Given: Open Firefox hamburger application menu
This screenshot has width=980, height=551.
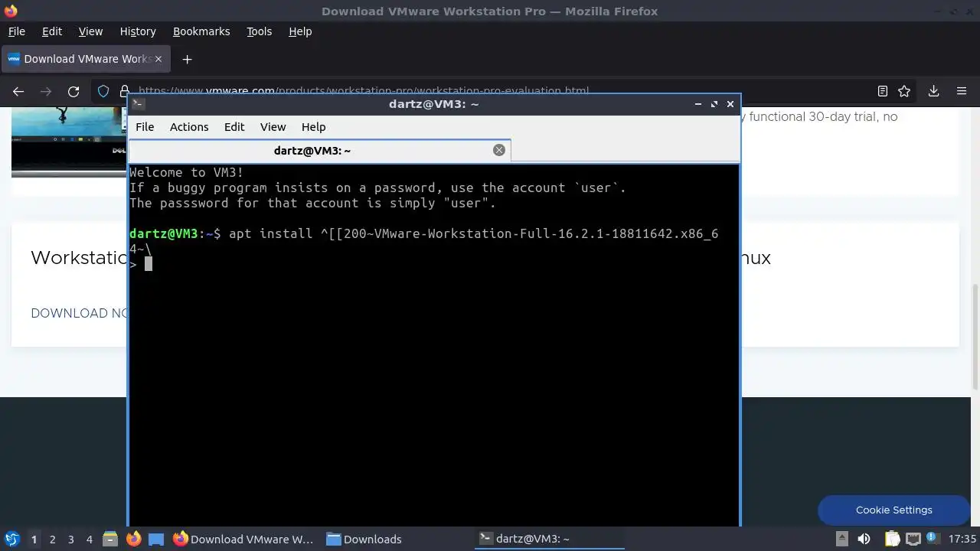Looking at the screenshot, I should (962, 91).
